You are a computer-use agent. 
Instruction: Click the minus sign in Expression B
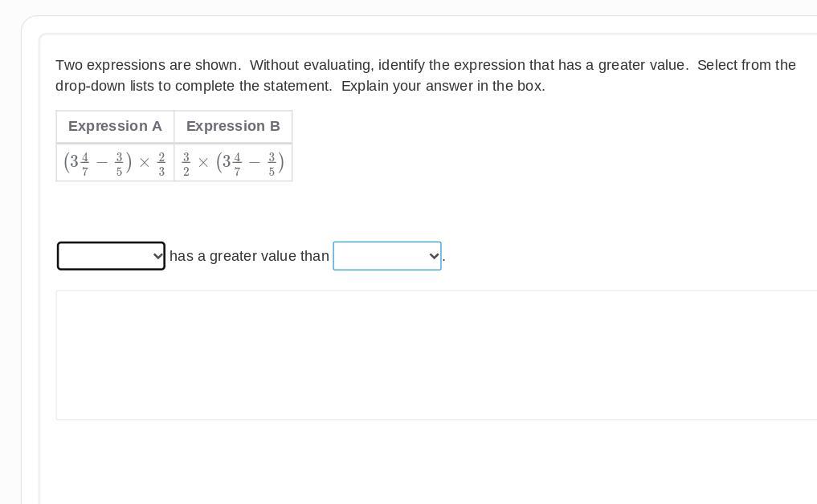click(x=255, y=163)
